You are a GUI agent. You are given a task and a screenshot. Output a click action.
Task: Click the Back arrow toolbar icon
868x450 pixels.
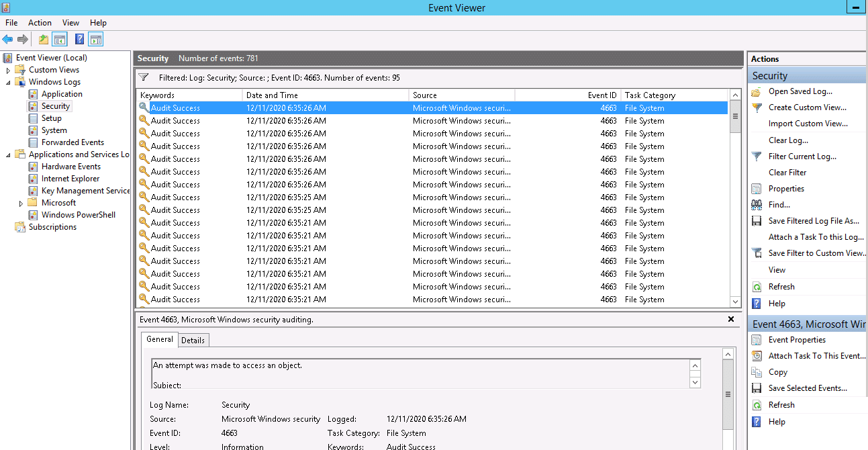tap(7, 40)
